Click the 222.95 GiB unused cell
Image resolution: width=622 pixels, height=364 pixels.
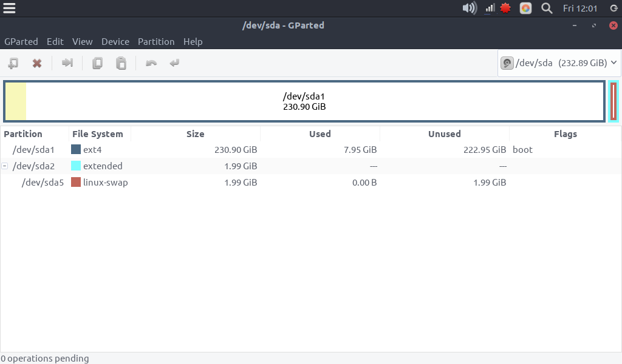point(485,150)
